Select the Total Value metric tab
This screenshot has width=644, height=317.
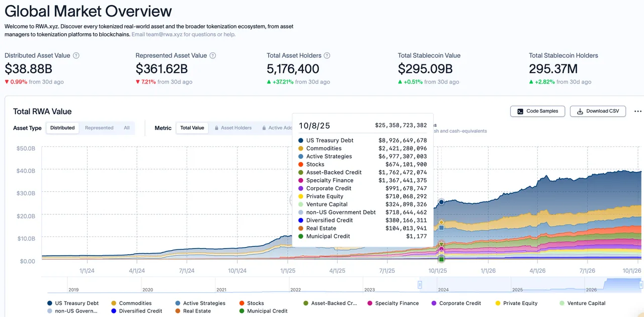coord(192,128)
